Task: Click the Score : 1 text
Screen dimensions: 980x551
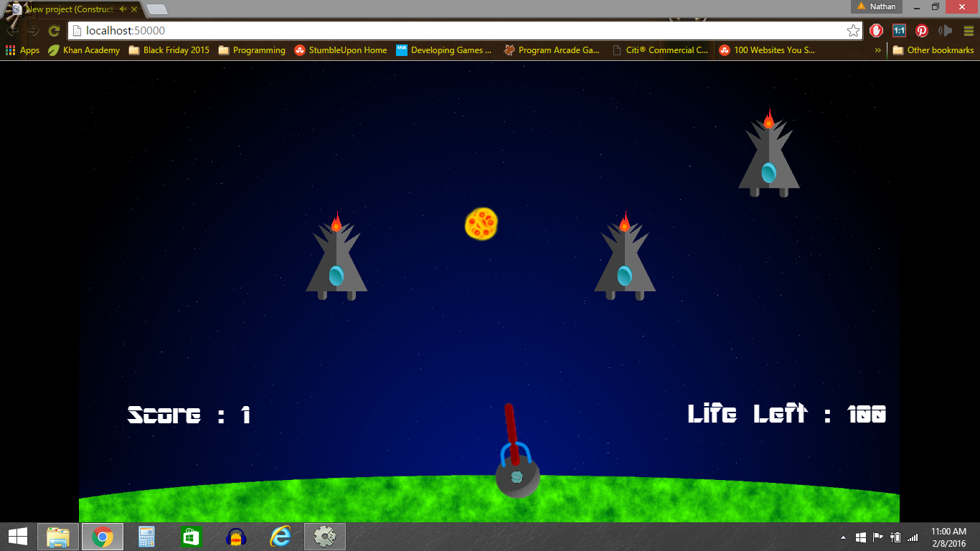Action: coord(189,415)
